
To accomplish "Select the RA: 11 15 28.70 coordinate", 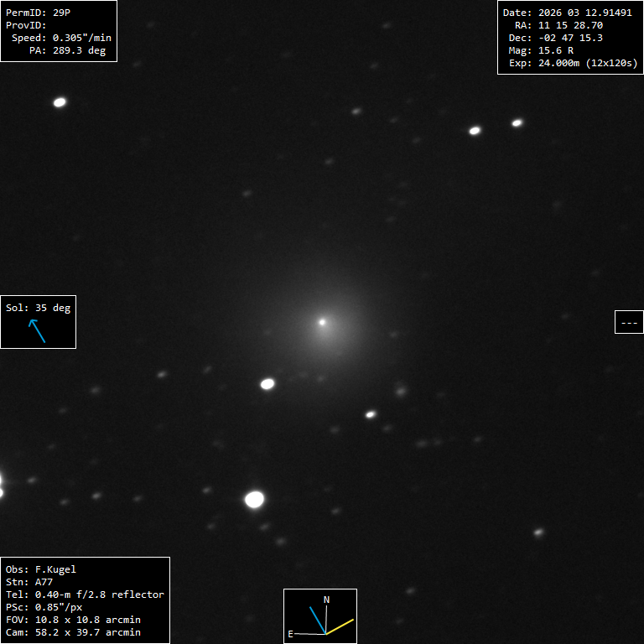I will tap(558, 25).
